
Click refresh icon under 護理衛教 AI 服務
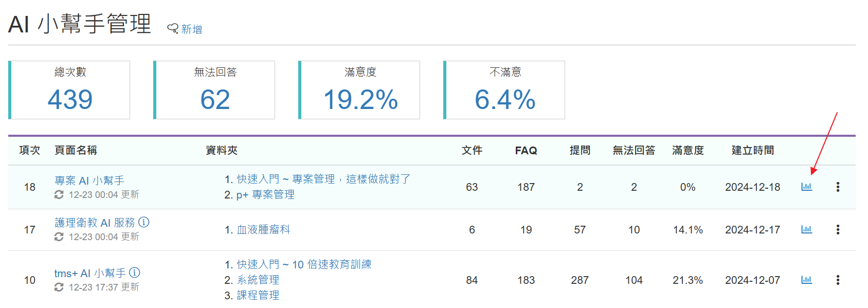pyautogui.click(x=59, y=237)
